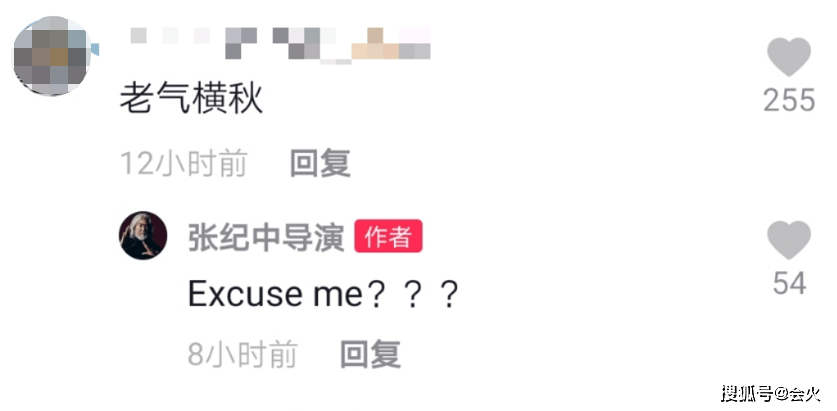Open 张纪中导演's profile picture
The height and width of the screenshot is (411, 837).
coord(143,235)
